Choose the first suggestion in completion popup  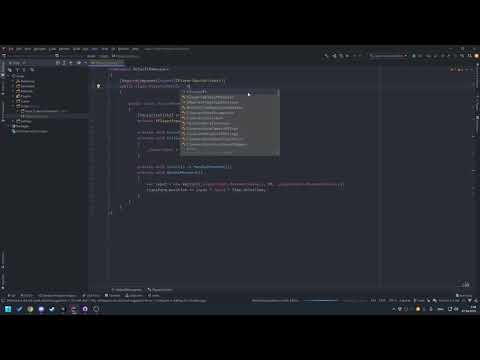point(229,92)
